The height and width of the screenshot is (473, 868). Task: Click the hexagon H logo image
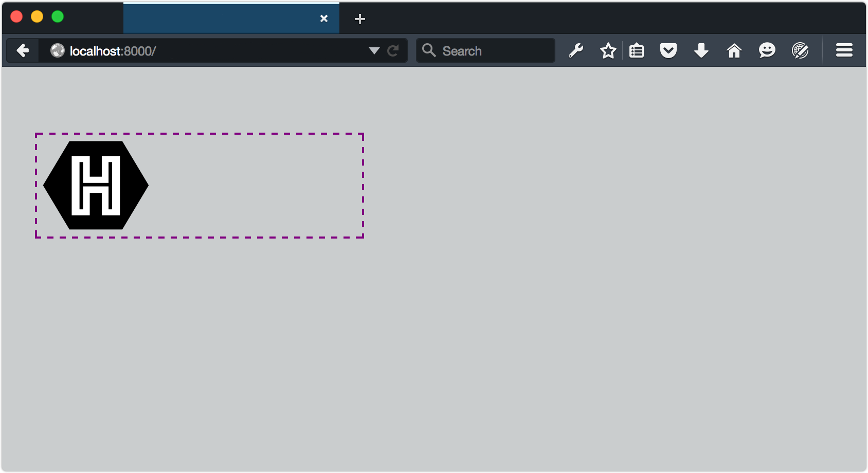click(96, 185)
